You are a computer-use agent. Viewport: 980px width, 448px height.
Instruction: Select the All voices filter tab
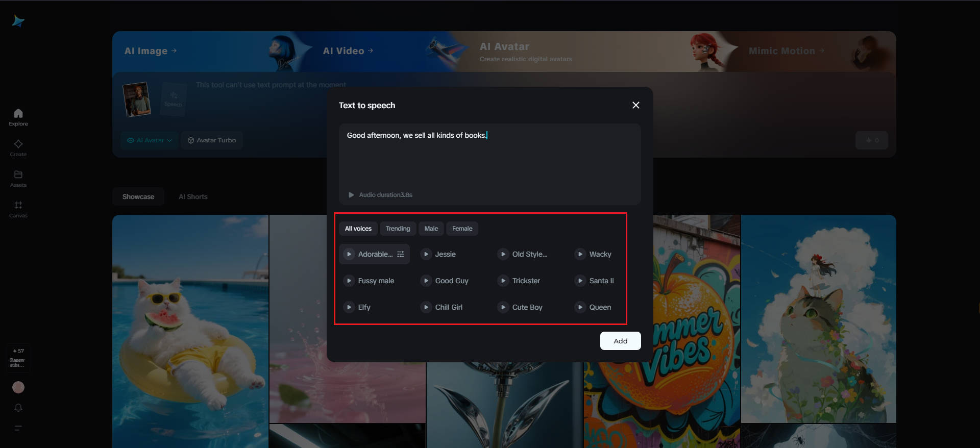(358, 229)
